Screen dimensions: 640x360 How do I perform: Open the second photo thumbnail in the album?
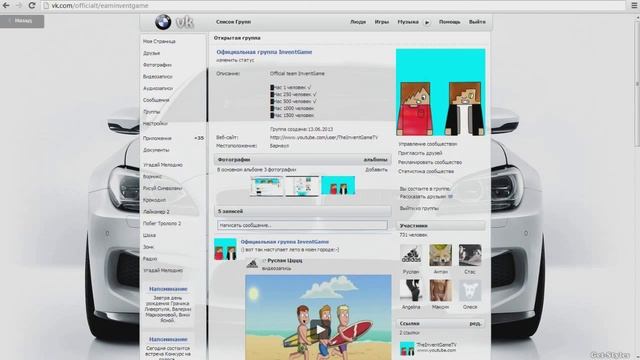coord(302,186)
